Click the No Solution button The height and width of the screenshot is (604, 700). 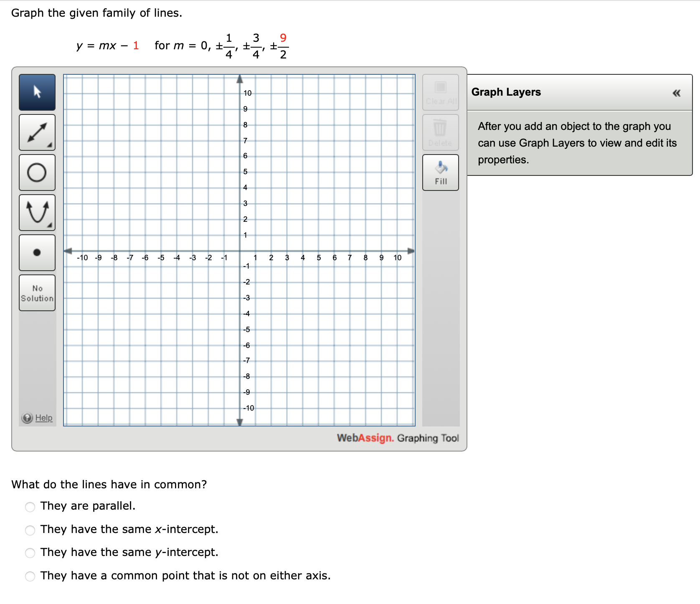click(37, 293)
